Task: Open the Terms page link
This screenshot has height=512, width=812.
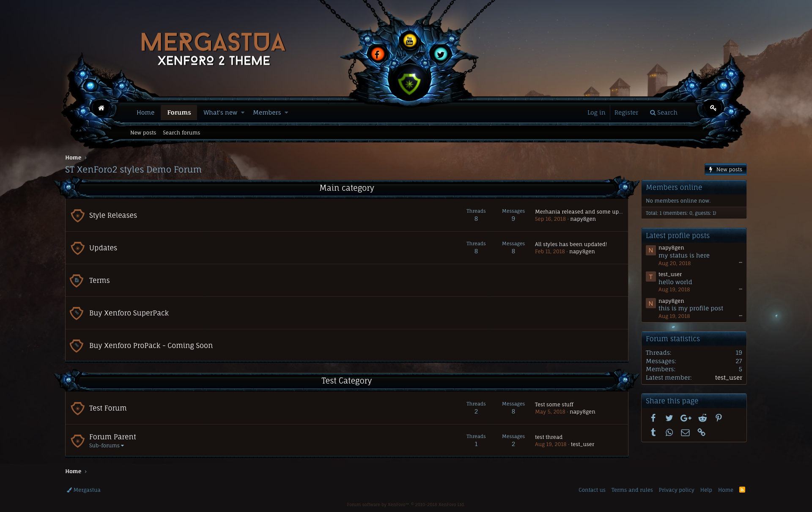Action: click(x=99, y=280)
